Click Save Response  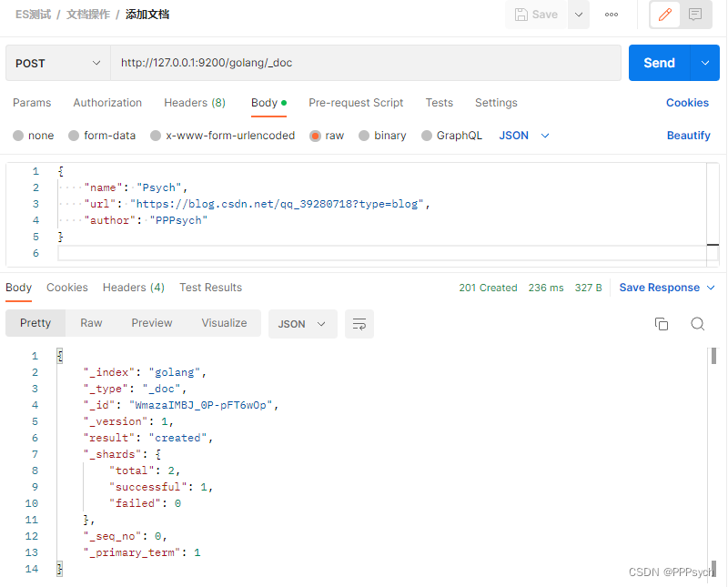point(659,288)
